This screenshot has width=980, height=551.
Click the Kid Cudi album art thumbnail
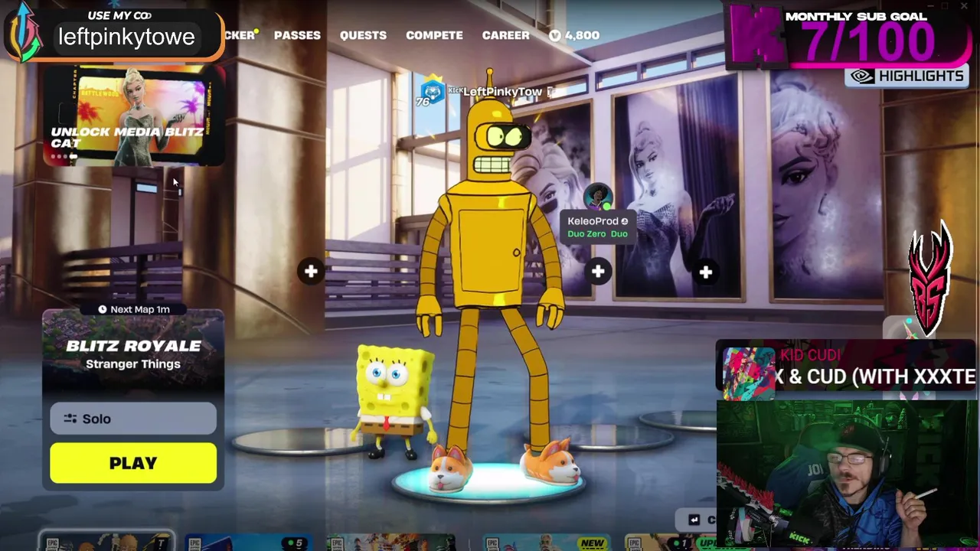[x=749, y=373]
